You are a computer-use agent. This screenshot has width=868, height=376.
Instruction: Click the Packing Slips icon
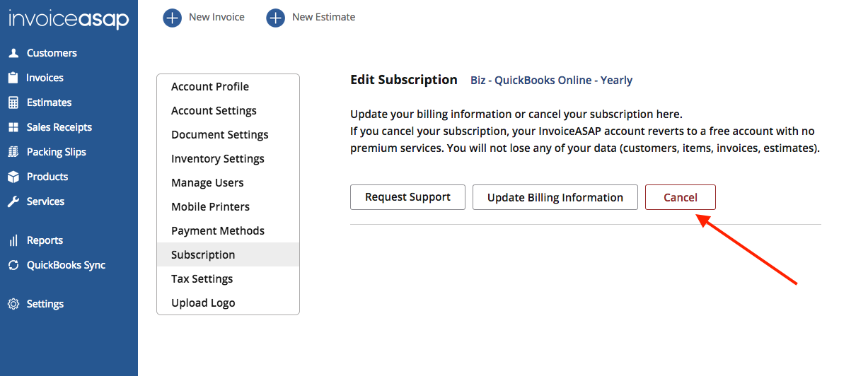coord(13,152)
